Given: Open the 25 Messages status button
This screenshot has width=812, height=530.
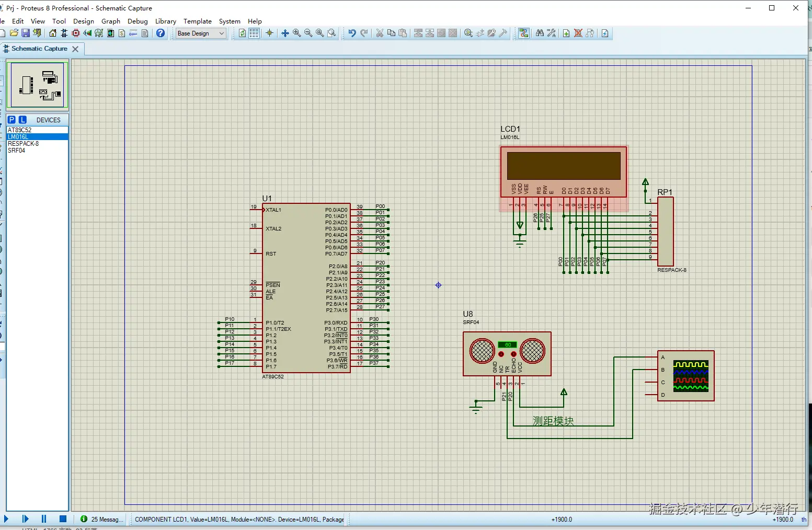Looking at the screenshot, I should 102,519.
